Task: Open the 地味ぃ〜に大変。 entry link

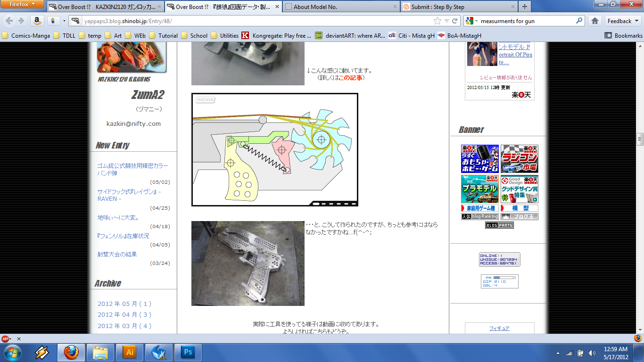Action: point(118,217)
